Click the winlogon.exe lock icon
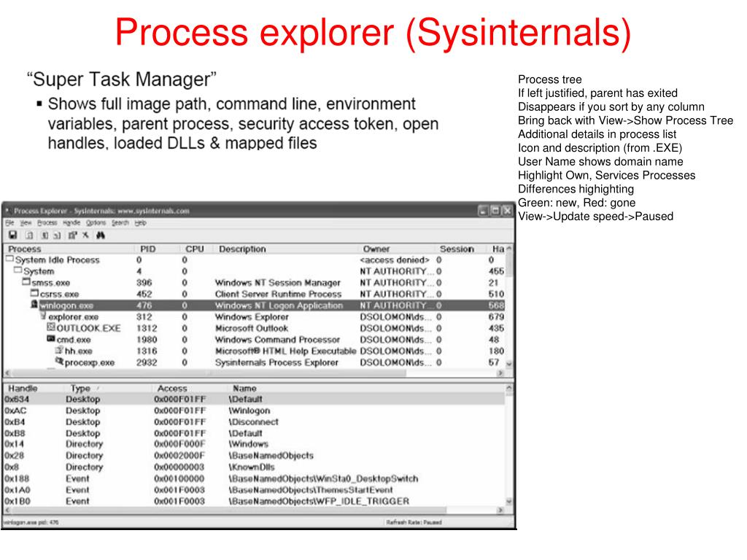 tap(34, 304)
